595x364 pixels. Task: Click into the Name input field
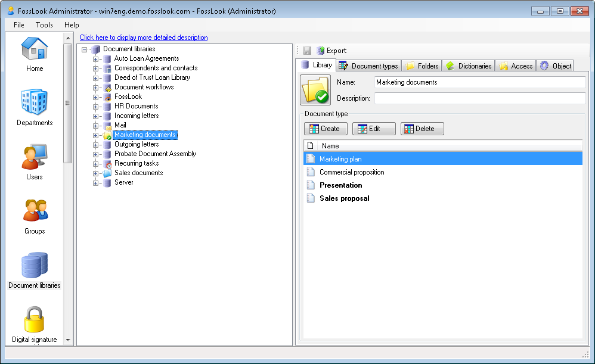coord(480,82)
